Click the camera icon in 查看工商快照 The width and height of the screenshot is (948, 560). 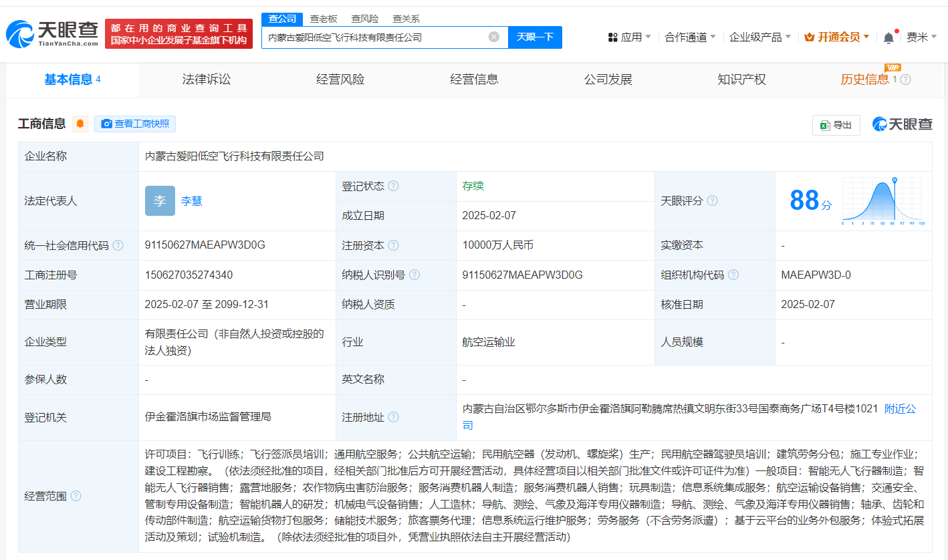(x=106, y=124)
